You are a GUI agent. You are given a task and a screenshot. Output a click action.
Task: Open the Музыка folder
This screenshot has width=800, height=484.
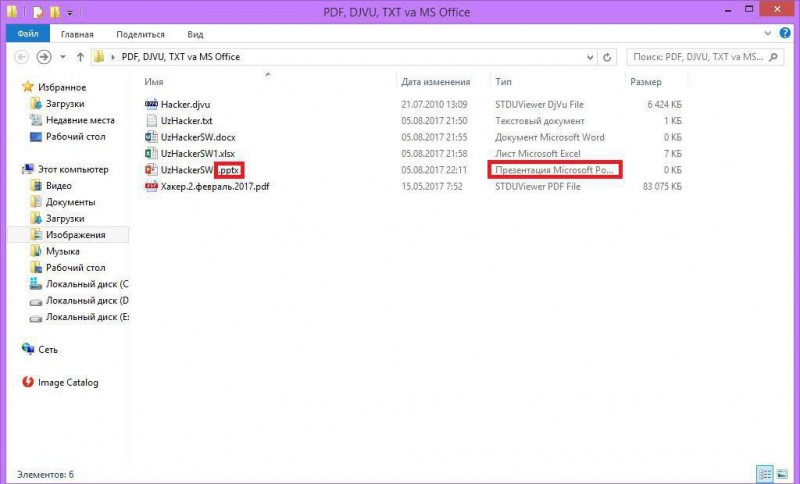[62, 251]
